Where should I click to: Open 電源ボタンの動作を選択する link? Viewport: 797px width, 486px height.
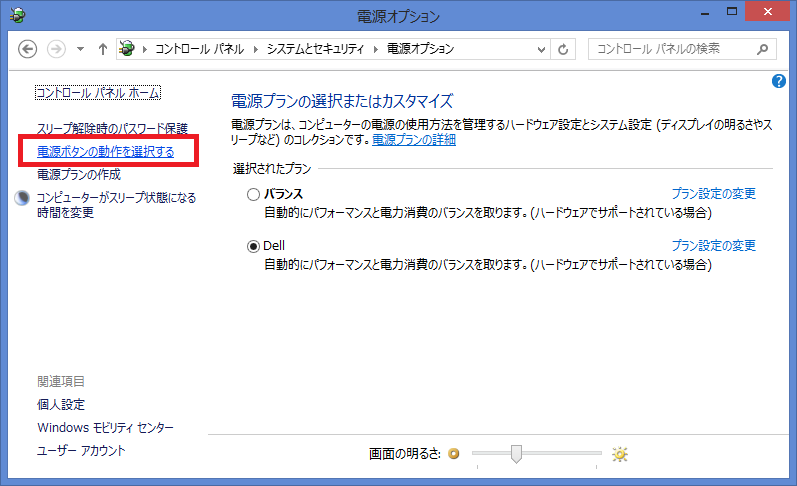[105, 152]
